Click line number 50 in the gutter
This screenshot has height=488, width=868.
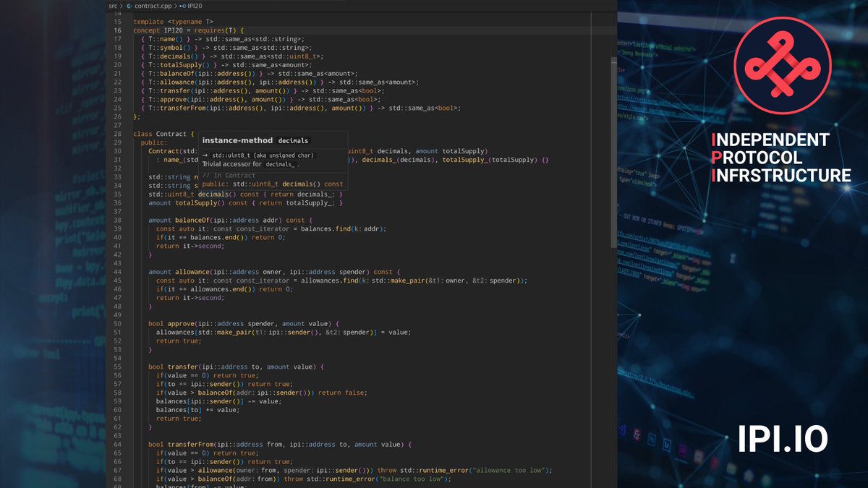(116, 323)
